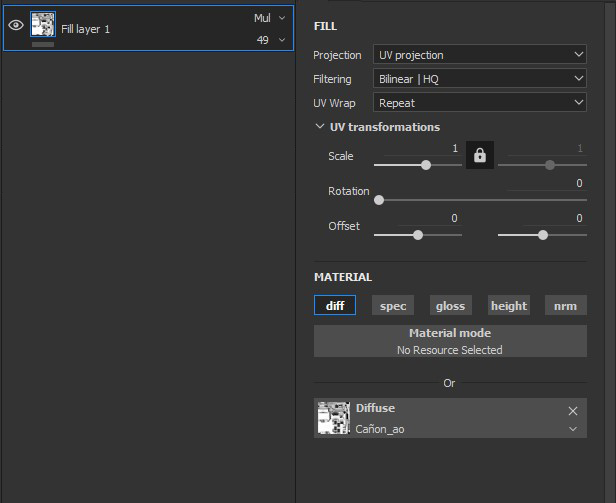Toggle the nrm material channel

566,306
